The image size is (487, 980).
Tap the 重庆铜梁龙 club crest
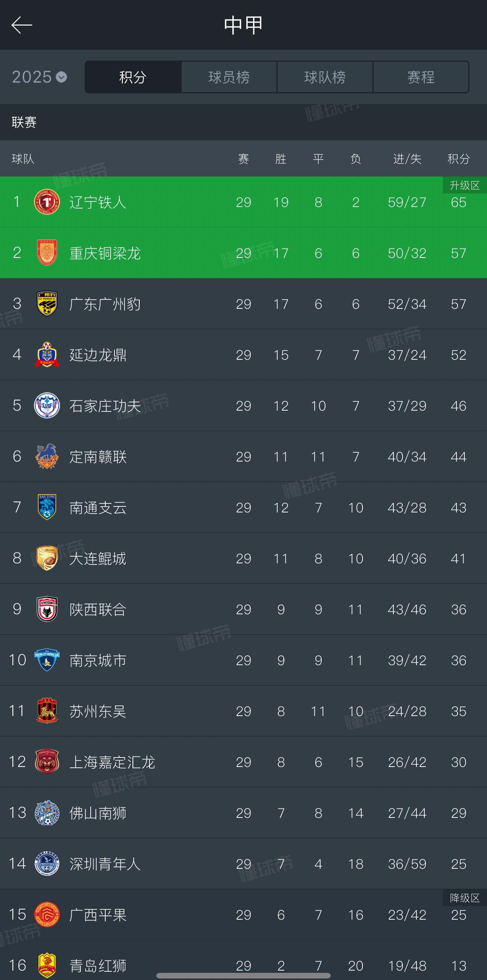coord(47,253)
